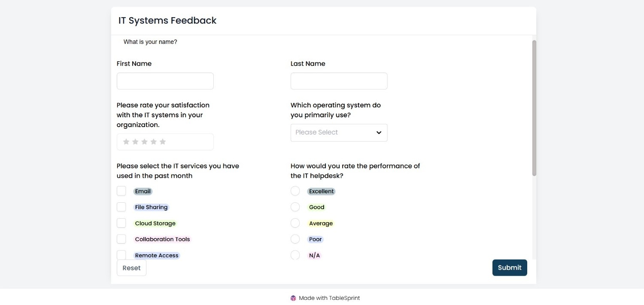Choose the fourth rating star
Viewport: 644px width, 305px height.
[154, 142]
